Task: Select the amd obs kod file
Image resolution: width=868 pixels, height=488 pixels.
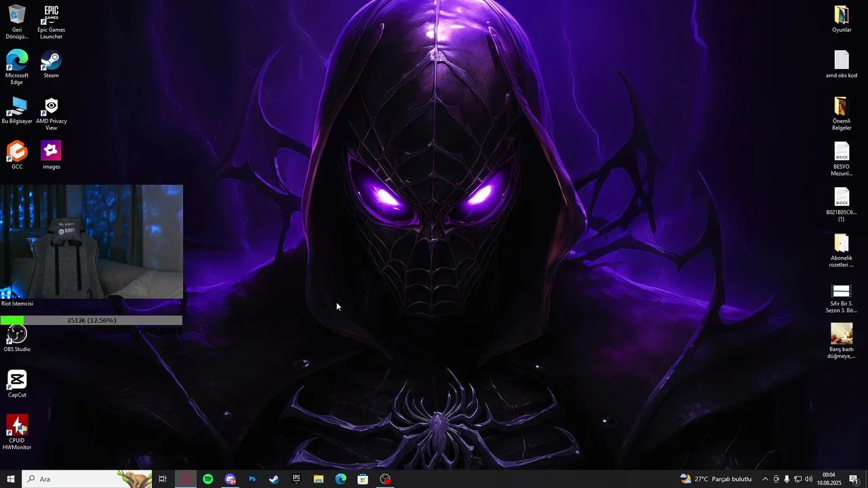Action: [842, 64]
